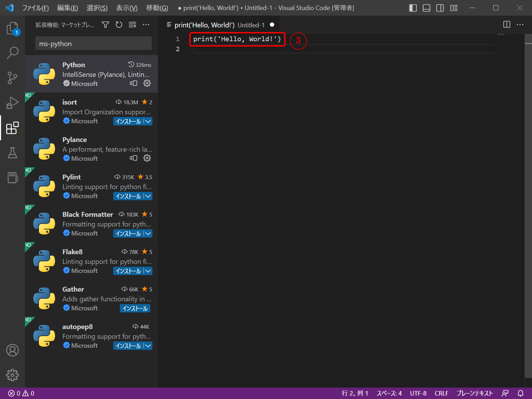
Task: Split the editor to the right
Action: coord(507,25)
